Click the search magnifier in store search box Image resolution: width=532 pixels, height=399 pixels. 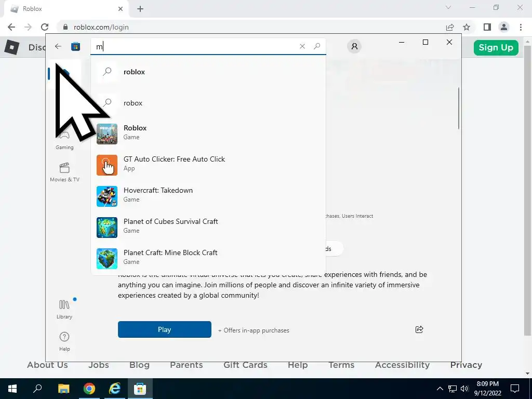coord(317,46)
